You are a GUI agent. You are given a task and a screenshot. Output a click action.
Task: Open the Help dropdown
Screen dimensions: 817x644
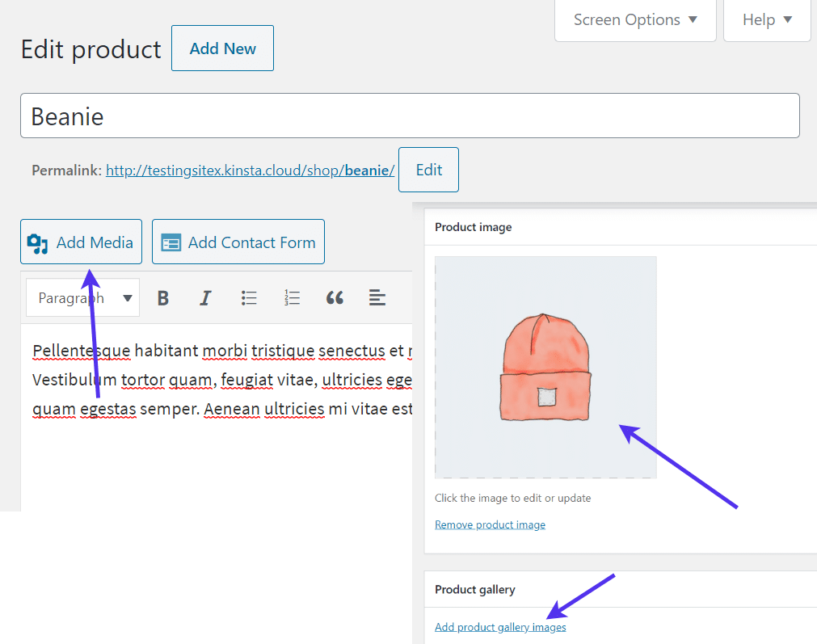coord(766,19)
